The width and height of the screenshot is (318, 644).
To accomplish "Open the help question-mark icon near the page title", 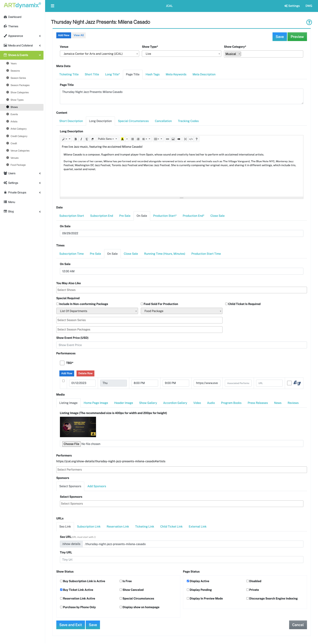I will [x=309, y=22].
